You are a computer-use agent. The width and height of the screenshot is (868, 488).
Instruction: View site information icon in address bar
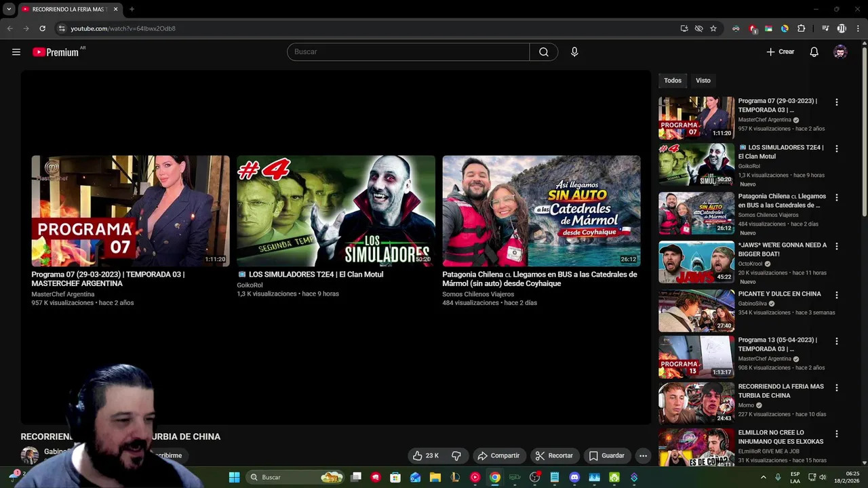click(62, 28)
